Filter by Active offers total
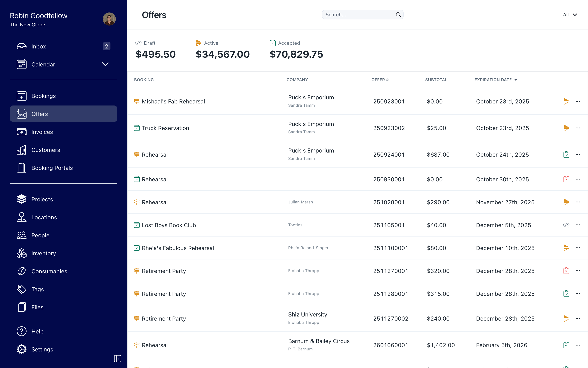The height and width of the screenshot is (368, 588). click(x=223, y=50)
